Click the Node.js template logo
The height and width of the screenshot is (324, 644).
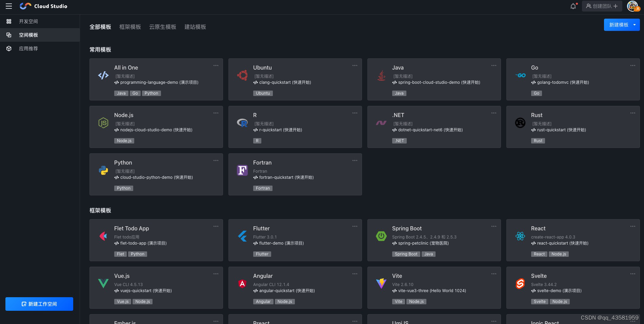pyautogui.click(x=103, y=123)
